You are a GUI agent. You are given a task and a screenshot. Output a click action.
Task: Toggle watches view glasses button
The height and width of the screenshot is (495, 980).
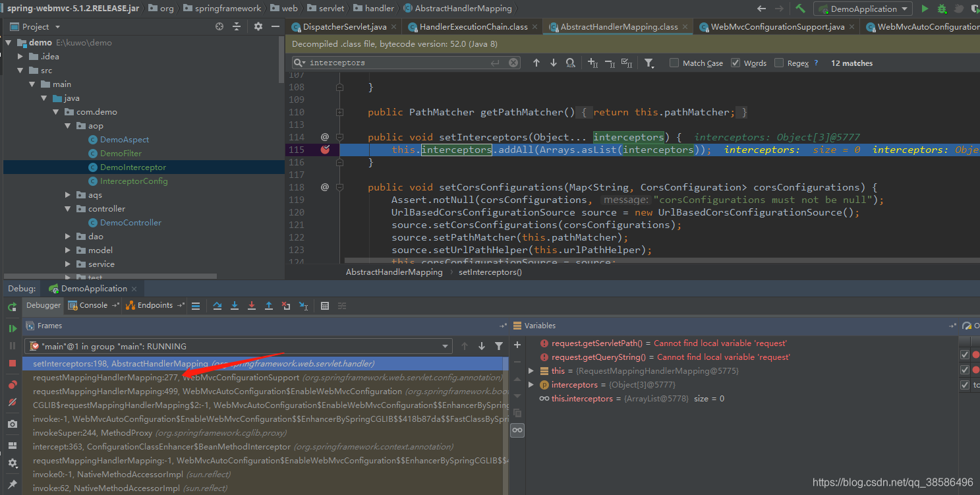pyautogui.click(x=517, y=430)
